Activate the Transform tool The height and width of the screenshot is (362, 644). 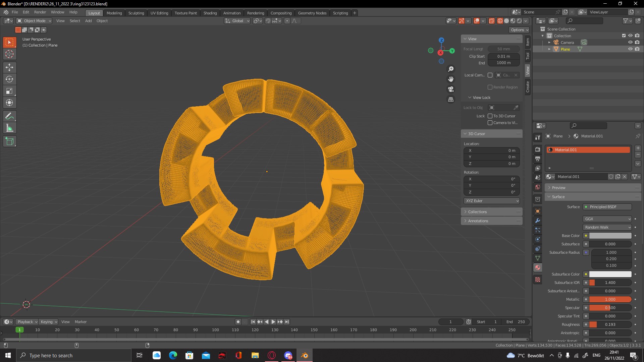tap(9, 103)
